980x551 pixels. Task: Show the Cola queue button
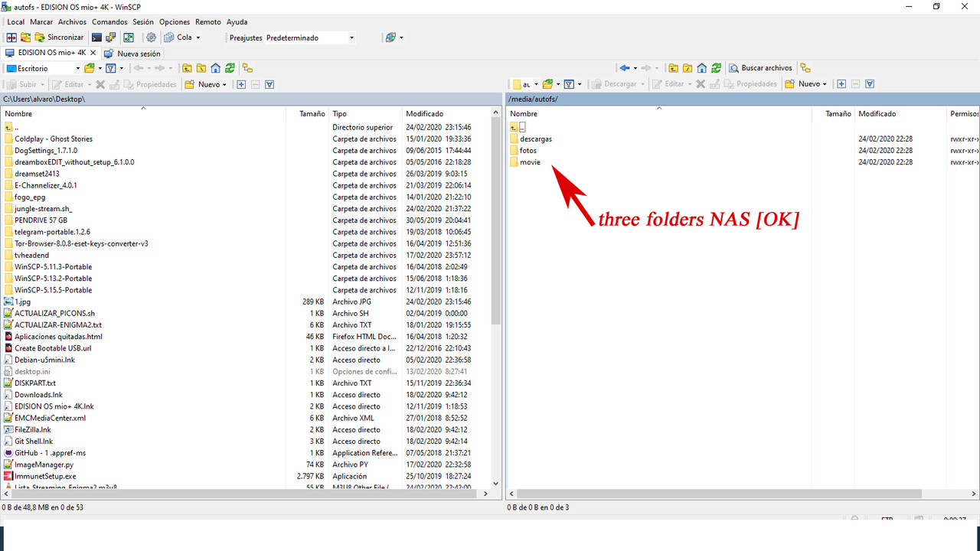click(178, 37)
